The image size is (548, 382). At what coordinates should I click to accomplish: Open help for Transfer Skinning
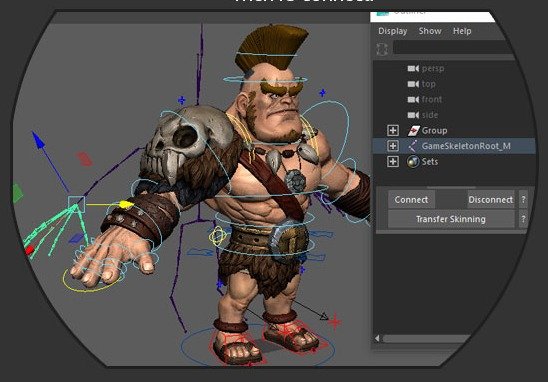point(523,219)
